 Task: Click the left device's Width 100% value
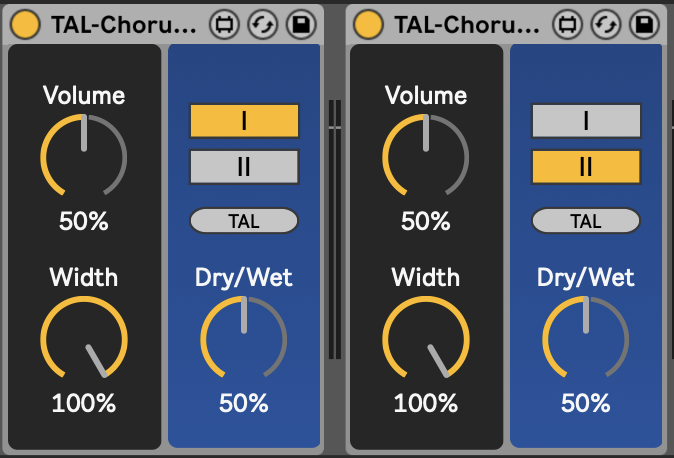click(84, 404)
